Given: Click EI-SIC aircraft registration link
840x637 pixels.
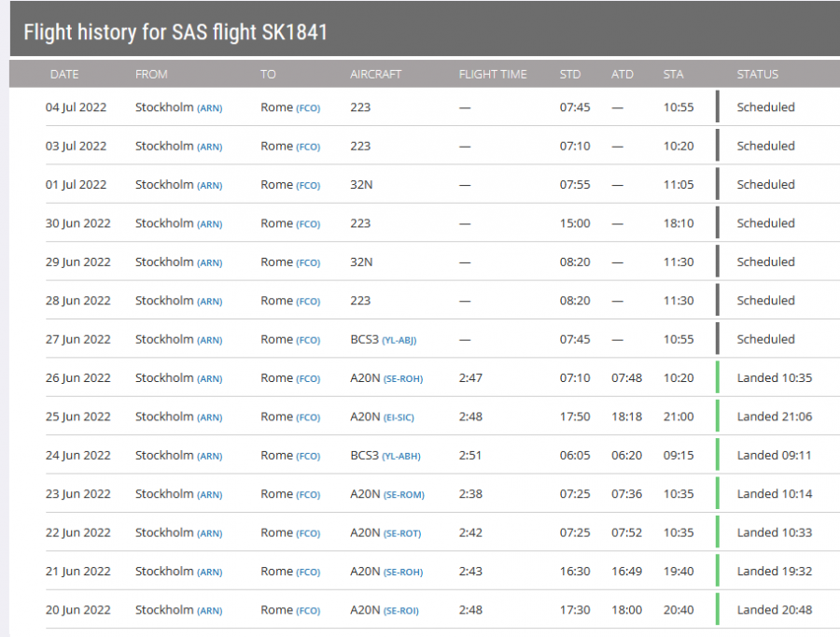Looking at the screenshot, I should [x=399, y=418].
